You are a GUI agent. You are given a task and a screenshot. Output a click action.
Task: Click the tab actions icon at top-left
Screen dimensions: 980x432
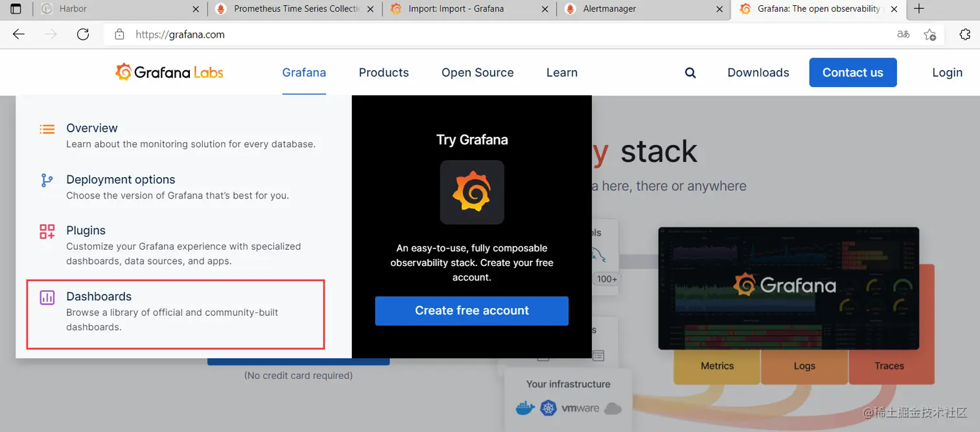16,9
